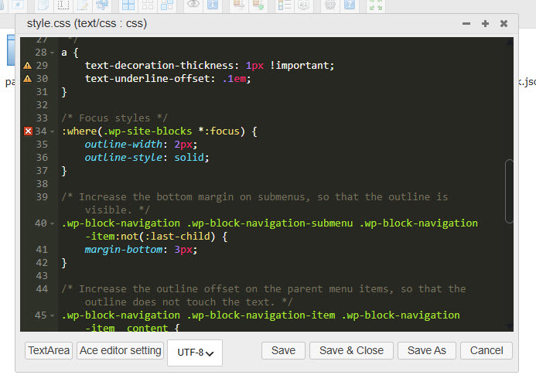536x392 pixels.
Task: Click the 'text-decoration-thickness' property on line 29
Action: [x=159, y=66]
